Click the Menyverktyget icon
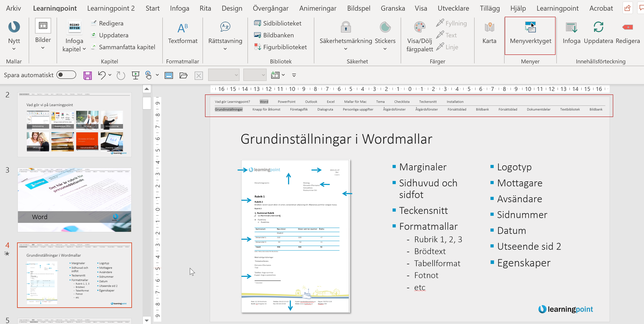644x324 pixels. coord(530,27)
